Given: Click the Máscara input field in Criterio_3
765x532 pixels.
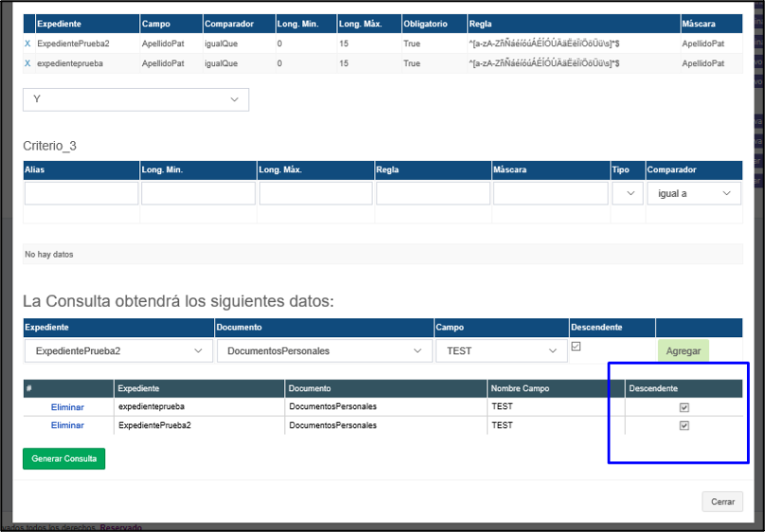Looking at the screenshot, I should (x=550, y=193).
